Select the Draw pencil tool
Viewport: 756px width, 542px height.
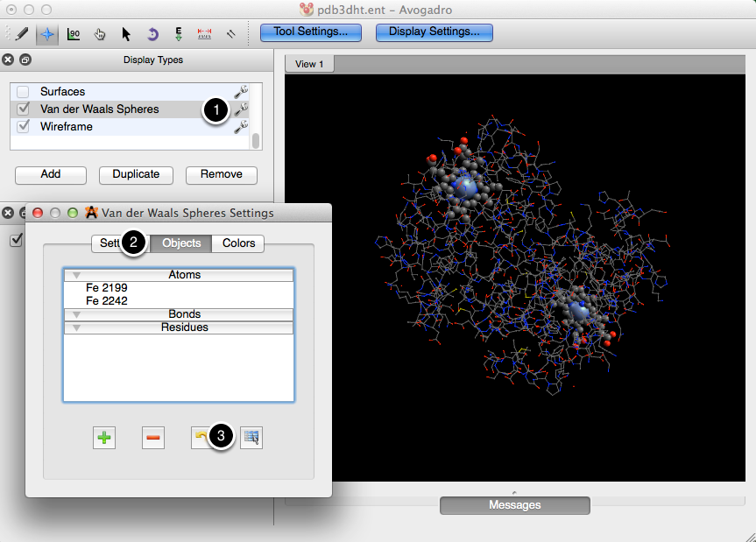pyautogui.click(x=21, y=33)
